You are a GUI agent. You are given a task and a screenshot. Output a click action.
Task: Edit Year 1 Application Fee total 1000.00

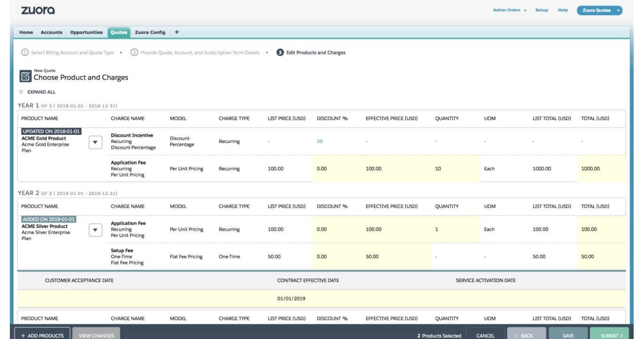(601, 168)
